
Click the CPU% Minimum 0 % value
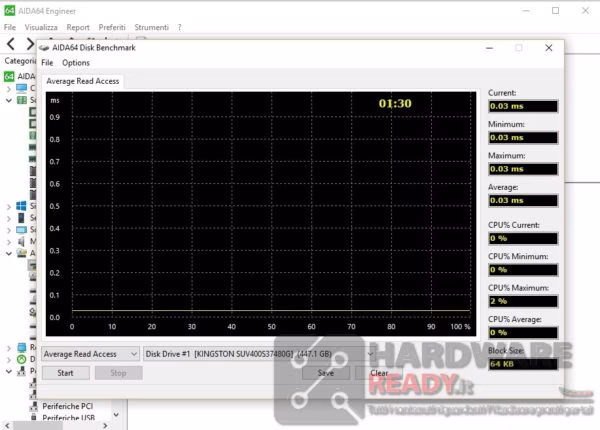click(x=523, y=270)
